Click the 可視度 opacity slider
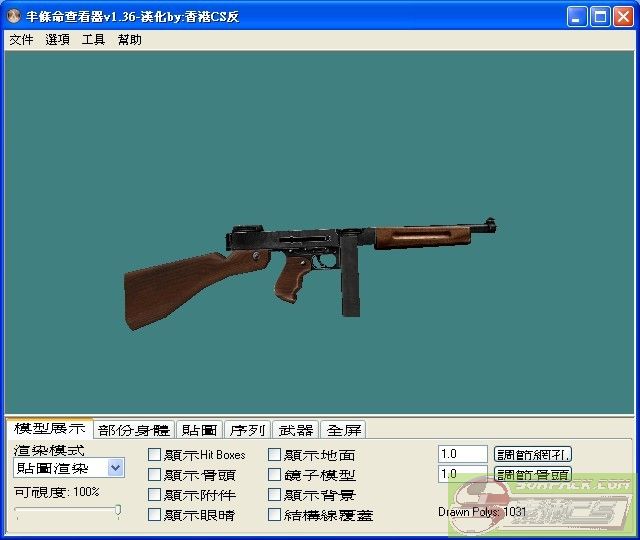 coord(68,511)
